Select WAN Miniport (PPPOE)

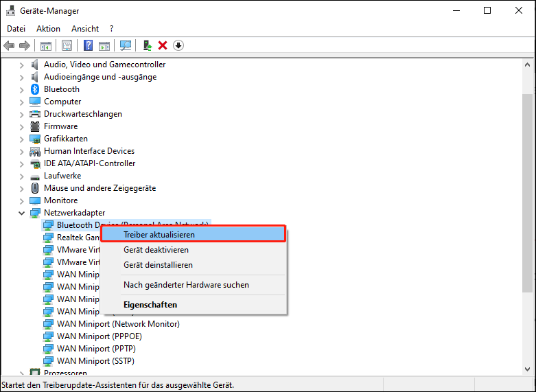[x=99, y=336]
